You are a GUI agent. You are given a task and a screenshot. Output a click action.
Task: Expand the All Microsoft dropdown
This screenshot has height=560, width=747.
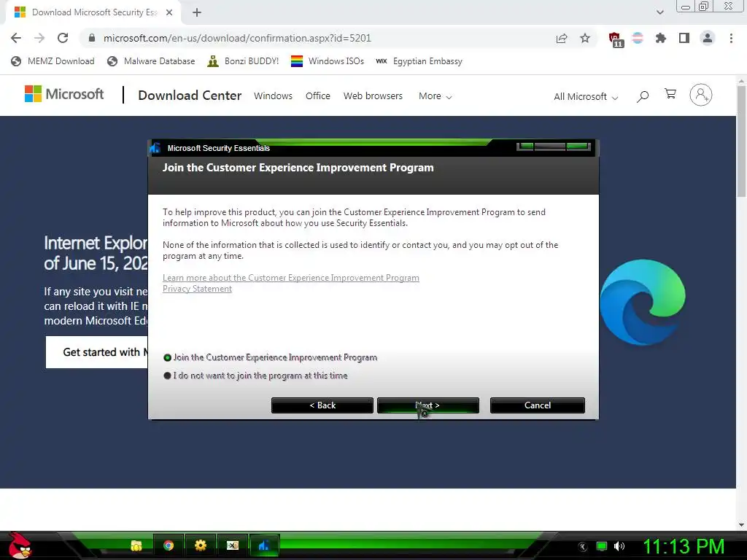(586, 97)
